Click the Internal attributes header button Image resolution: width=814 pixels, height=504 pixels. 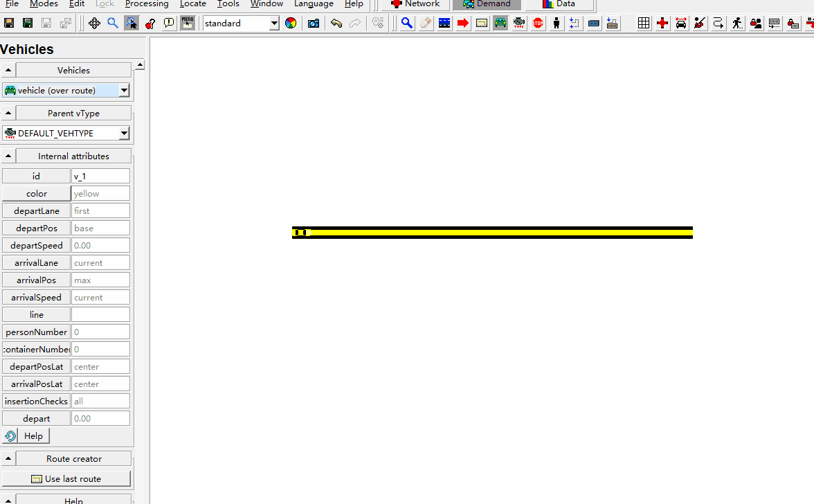[73, 156]
